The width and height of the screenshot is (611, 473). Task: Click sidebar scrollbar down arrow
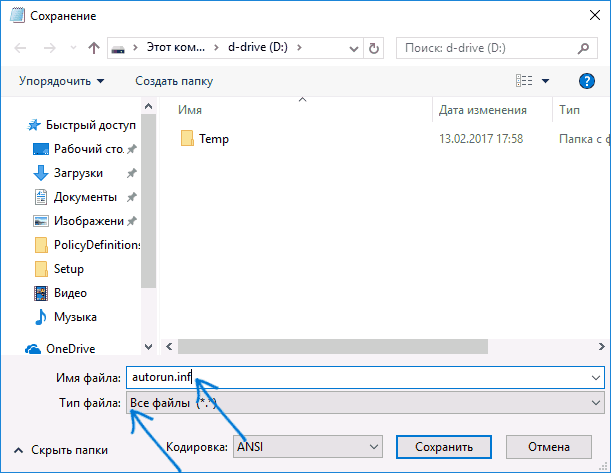[x=148, y=347]
